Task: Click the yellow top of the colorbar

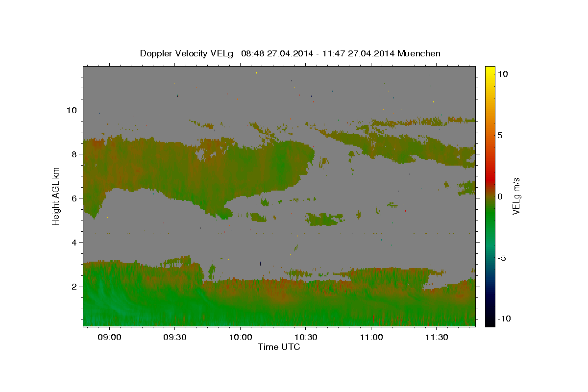Action: point(490,70)
